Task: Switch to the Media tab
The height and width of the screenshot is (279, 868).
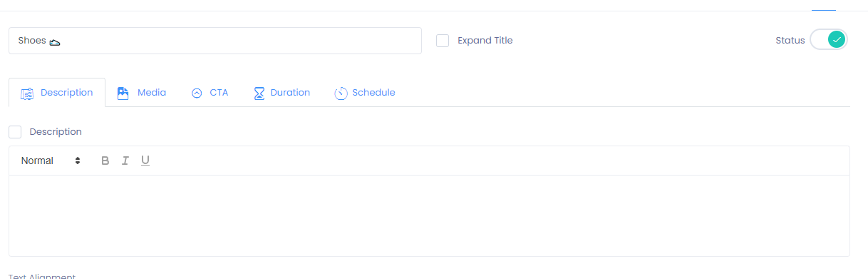Action: [142, 93]
